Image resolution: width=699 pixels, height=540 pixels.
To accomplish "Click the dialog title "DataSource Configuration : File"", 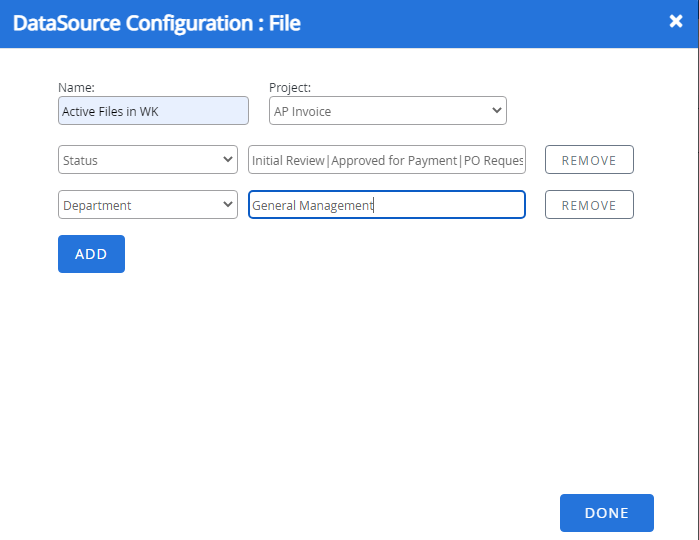I will click(156, 23).
